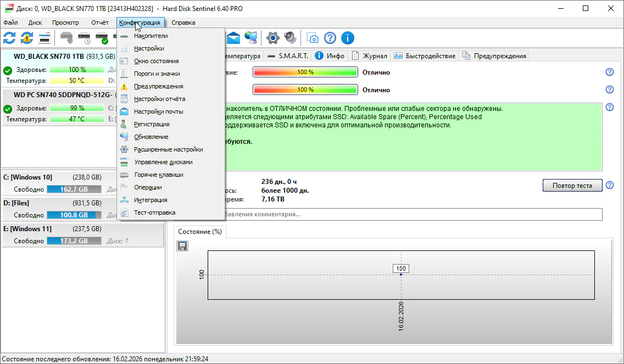Viewport: 624px width, 364px height.
Task: Save the graph using the floppy icon
Action: [182, 246]
